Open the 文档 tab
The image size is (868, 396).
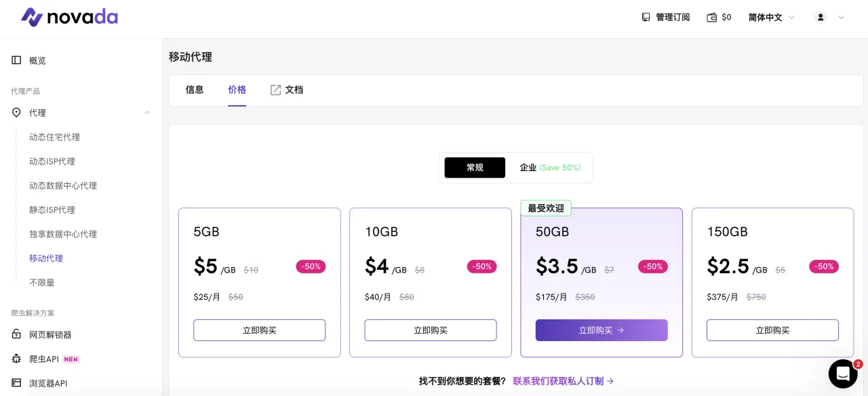coord(287,90)
